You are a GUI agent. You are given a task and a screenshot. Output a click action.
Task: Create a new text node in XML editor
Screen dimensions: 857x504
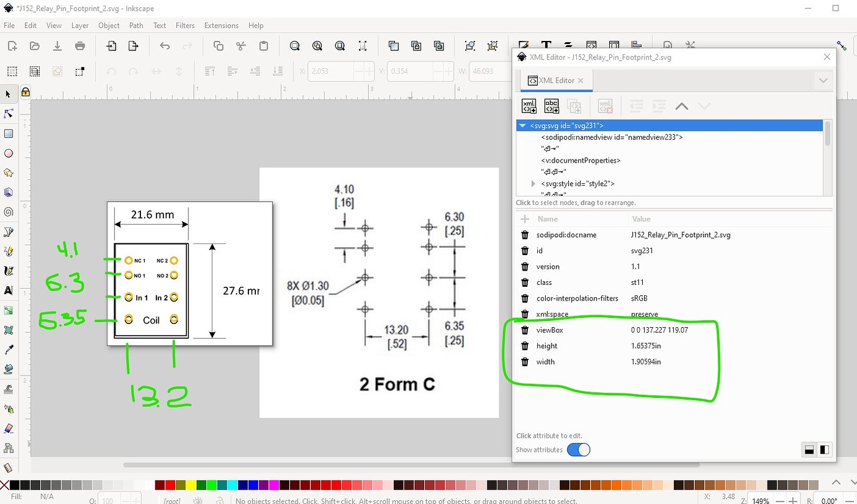(551, 106)
